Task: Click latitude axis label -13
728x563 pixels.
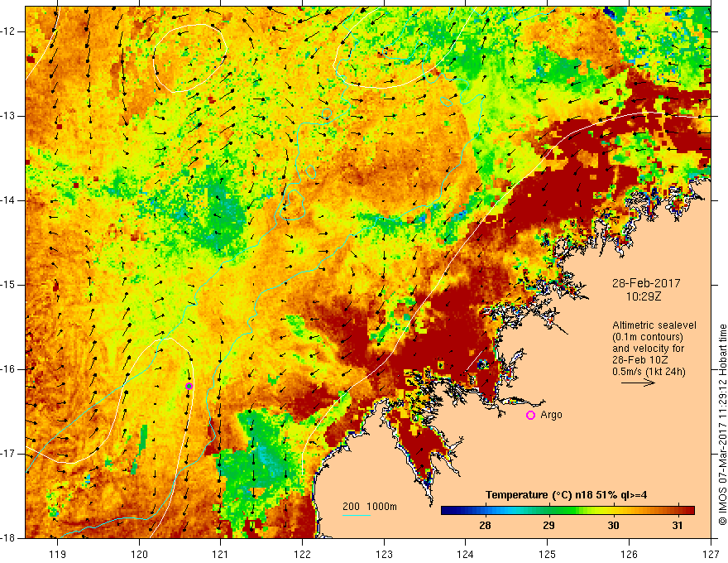Action: [9, 116]
